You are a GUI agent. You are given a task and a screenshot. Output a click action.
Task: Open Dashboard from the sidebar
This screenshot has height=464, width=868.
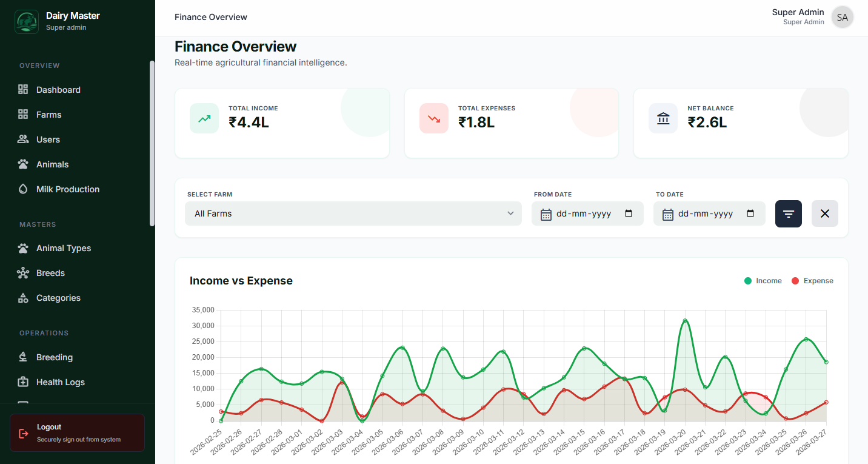[x=58, y=90]
